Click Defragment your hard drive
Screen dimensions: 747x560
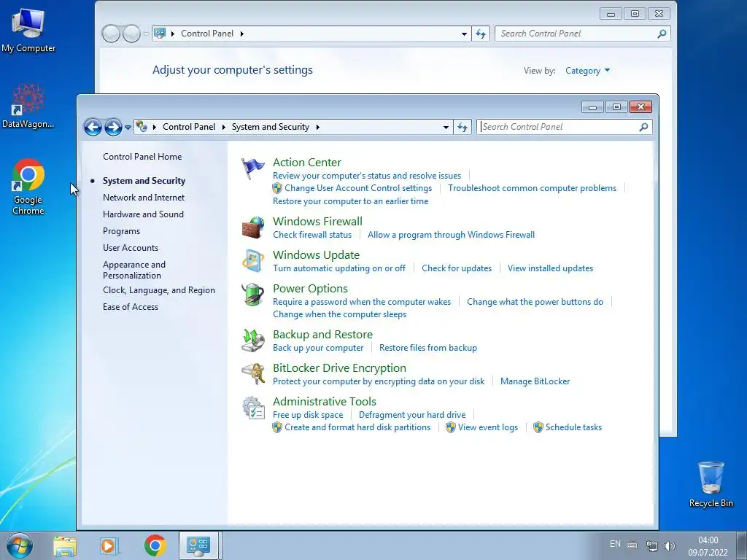(x=412, y=415)
